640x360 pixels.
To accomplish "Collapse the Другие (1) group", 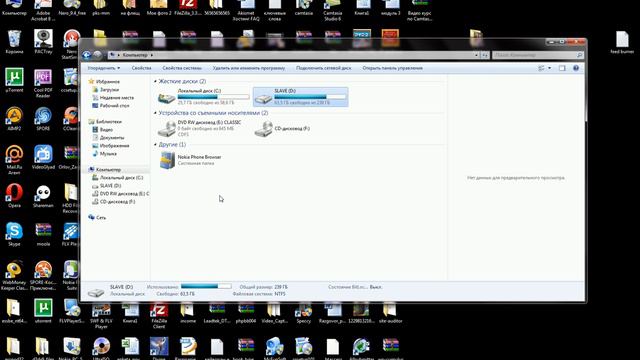I will click(x=155, y=144).
